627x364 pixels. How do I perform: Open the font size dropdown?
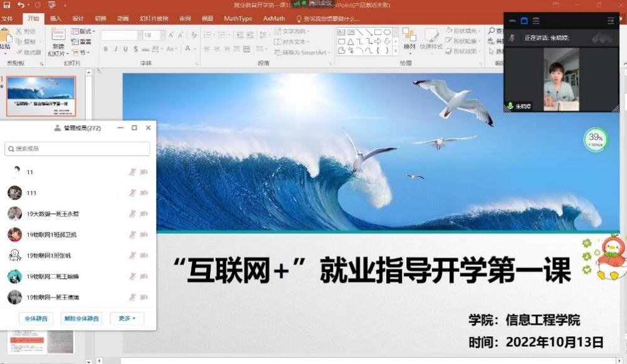162,35
